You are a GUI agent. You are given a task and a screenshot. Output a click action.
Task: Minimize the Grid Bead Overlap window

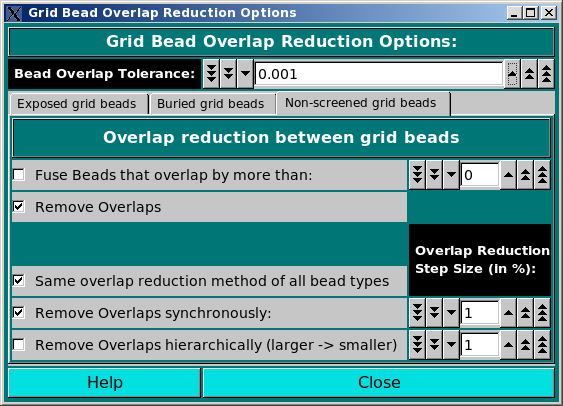point(515,13)
